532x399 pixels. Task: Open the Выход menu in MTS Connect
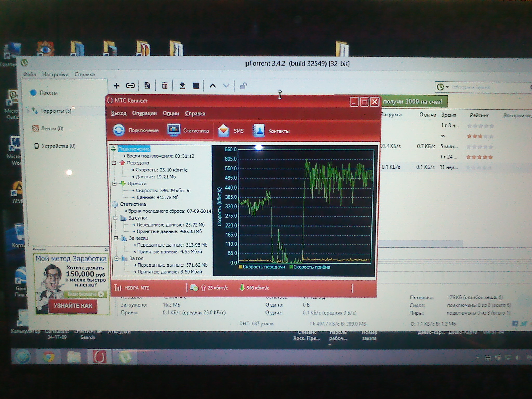pyautogui.click(x=119, y=113)
